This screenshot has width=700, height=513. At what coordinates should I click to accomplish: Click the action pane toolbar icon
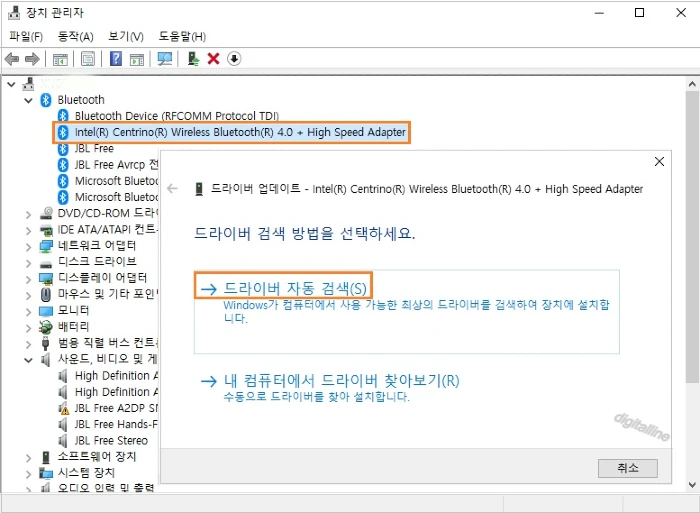[x=137, y=59]
